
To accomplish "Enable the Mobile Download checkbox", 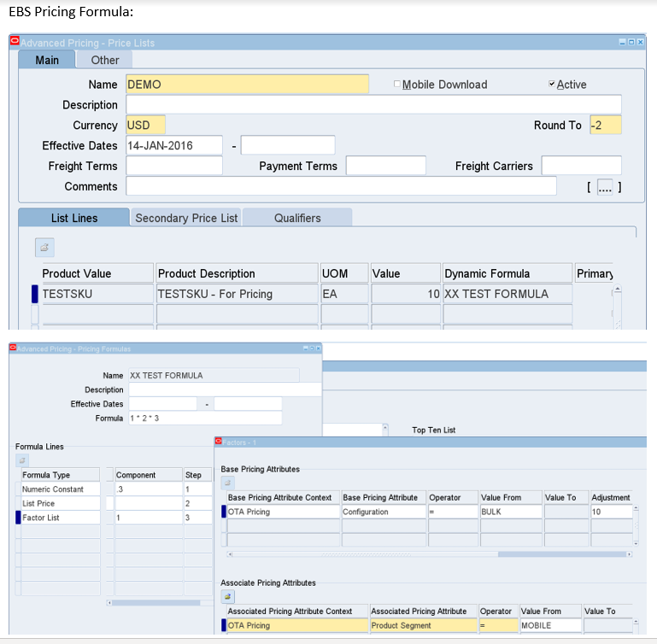I will point(396,84).
